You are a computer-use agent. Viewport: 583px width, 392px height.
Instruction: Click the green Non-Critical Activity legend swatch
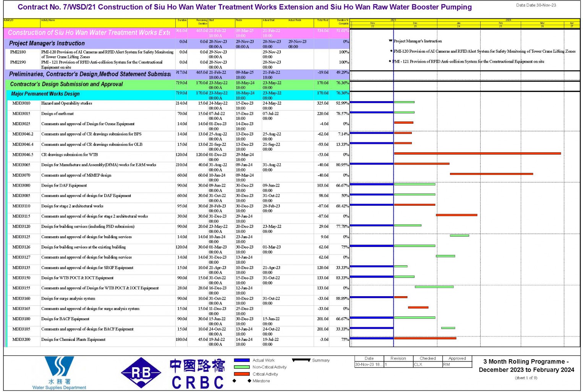click(242, 367)
